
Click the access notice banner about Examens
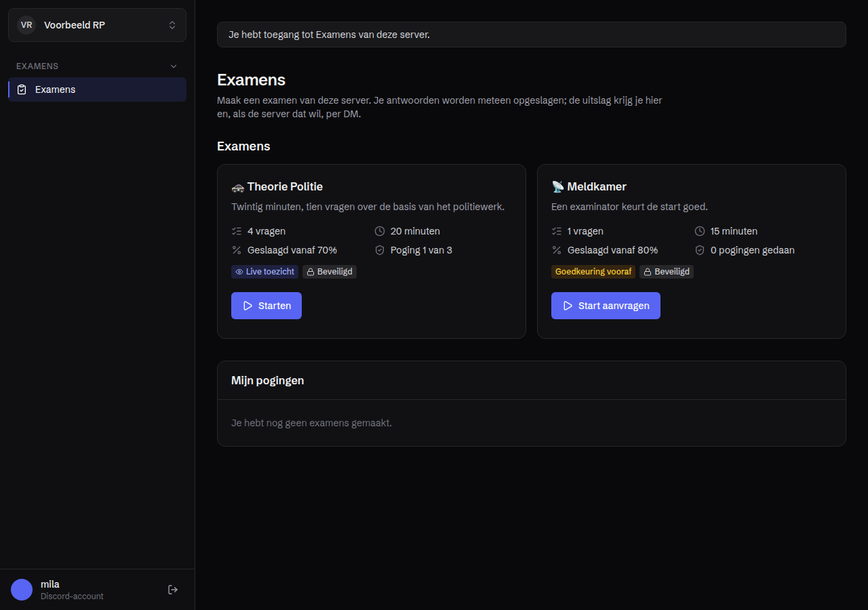pyautogui.click(x=532, y=35)
